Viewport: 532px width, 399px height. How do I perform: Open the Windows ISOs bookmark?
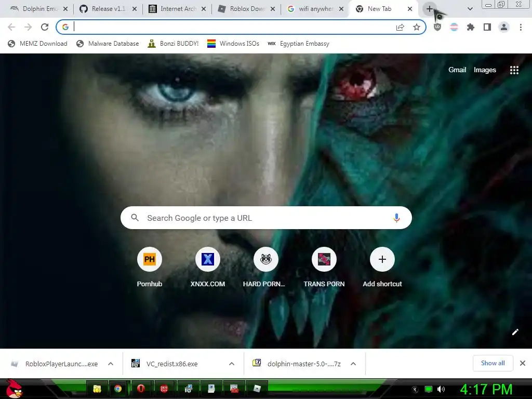pyautogui.click(x=233, y=44)
